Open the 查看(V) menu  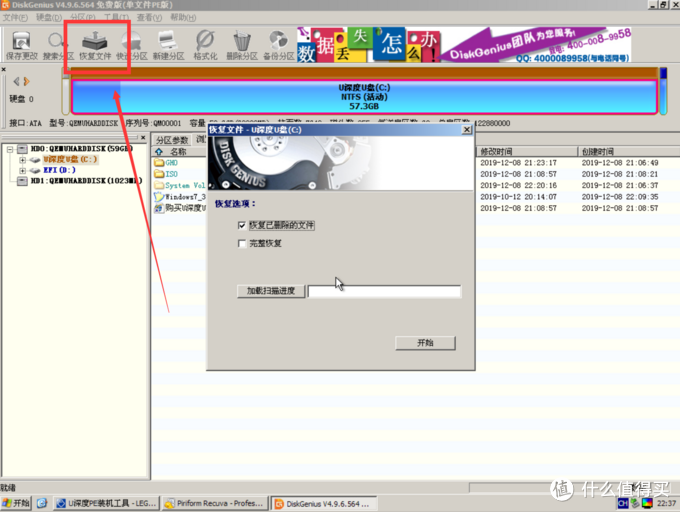coord(149,17)
